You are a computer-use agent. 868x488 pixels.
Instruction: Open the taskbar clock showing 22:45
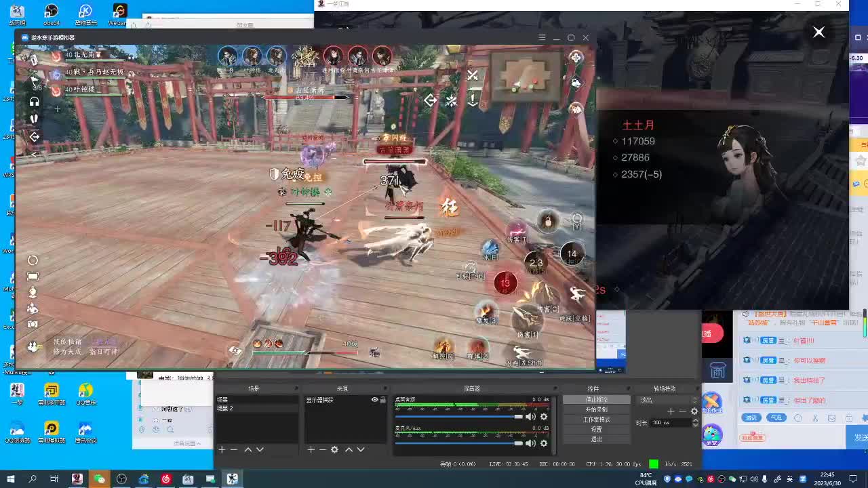pos(827,479)
